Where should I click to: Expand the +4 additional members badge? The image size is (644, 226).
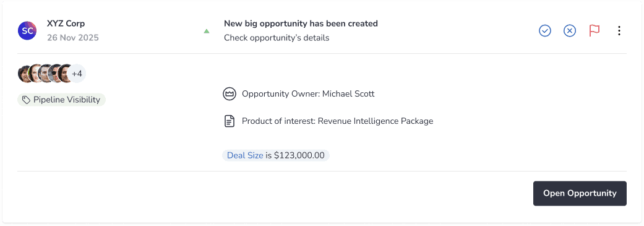[77, 74]
